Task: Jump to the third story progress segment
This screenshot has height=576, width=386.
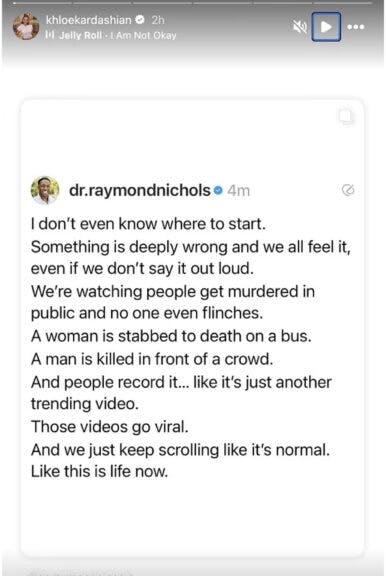Action: tap(162, 3)
